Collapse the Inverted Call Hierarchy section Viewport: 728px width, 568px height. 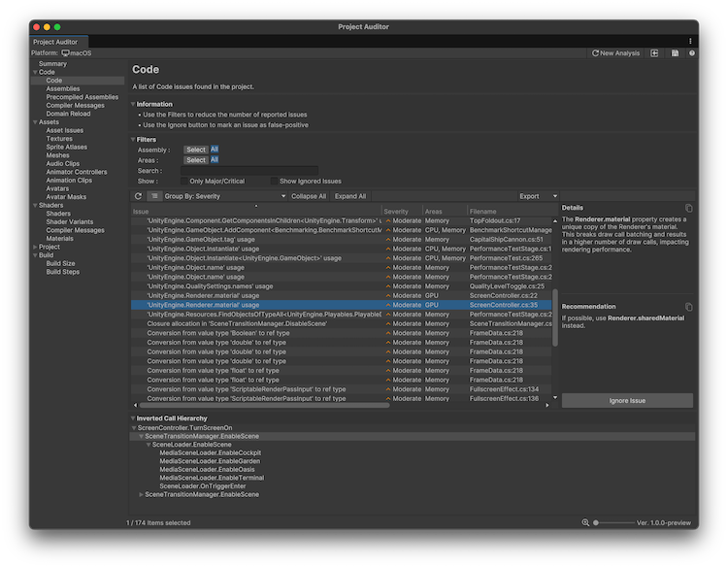point(134,418)
